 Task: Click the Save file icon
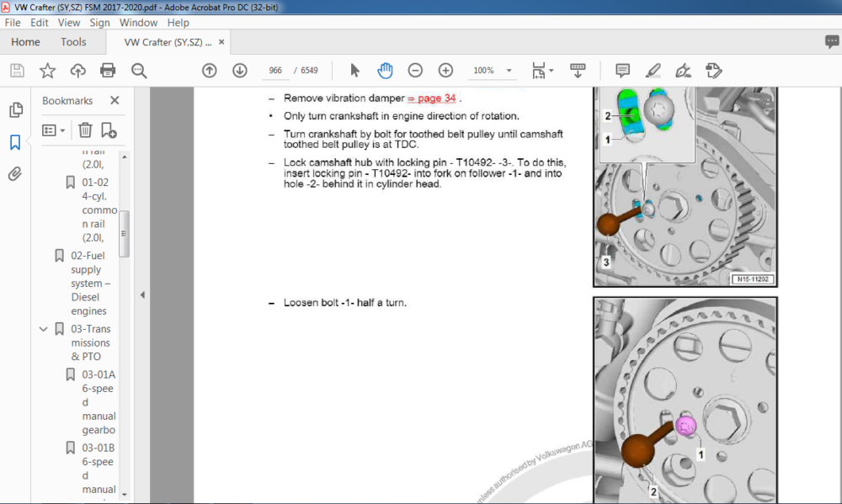(x=17, y=71)
